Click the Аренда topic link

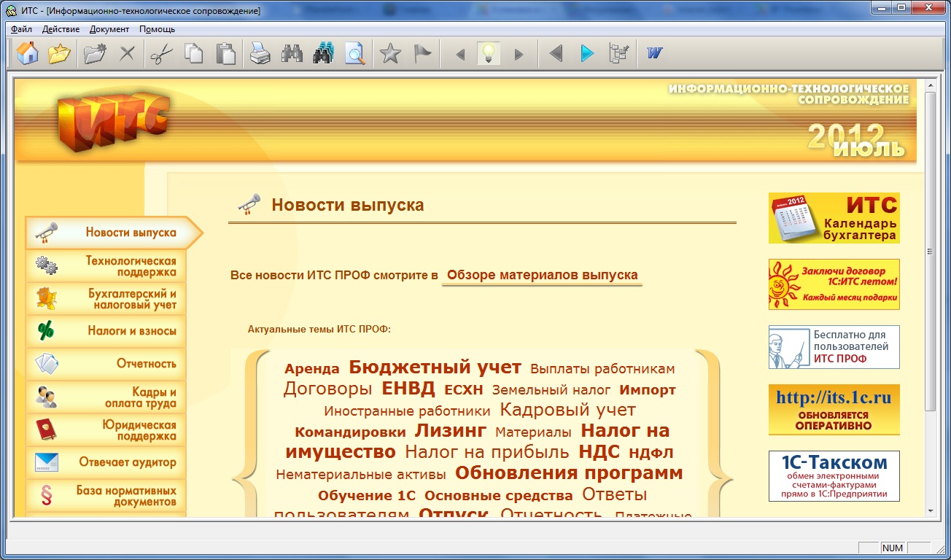pyautogui.click(x=312, y=369)
